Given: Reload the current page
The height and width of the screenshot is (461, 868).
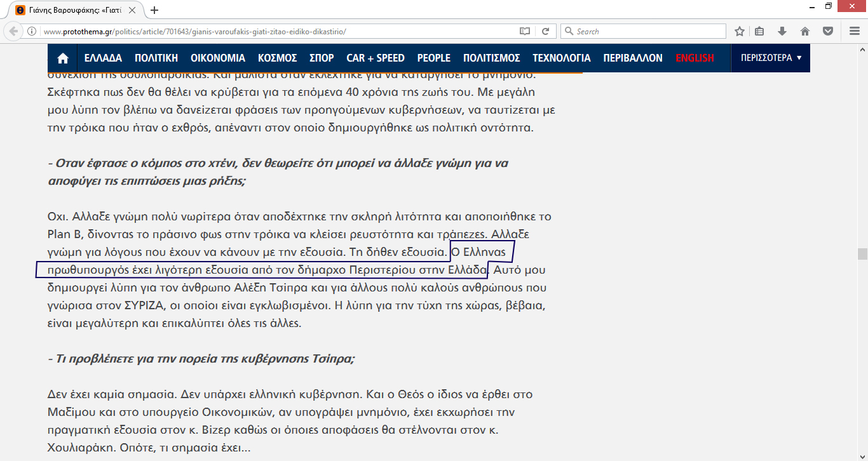Looking at the screenshot, I should (545, 31).
